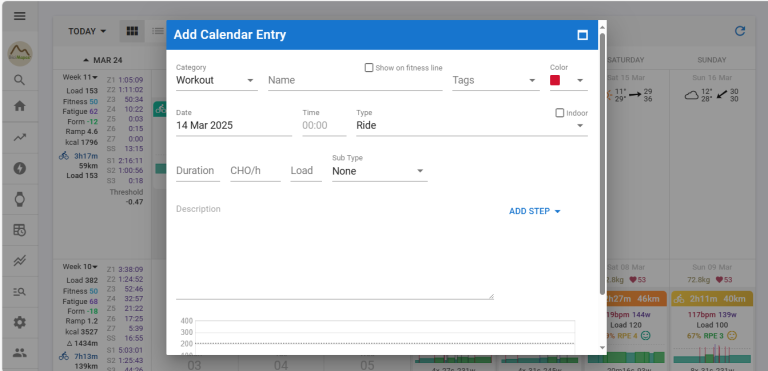Open the activity list search icon in the sidebar
768x371 pixels.
click(x=20, y=292)
